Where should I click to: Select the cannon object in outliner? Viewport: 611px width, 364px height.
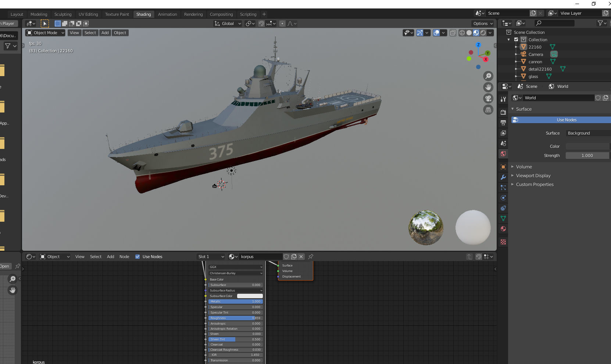point(535,62)
